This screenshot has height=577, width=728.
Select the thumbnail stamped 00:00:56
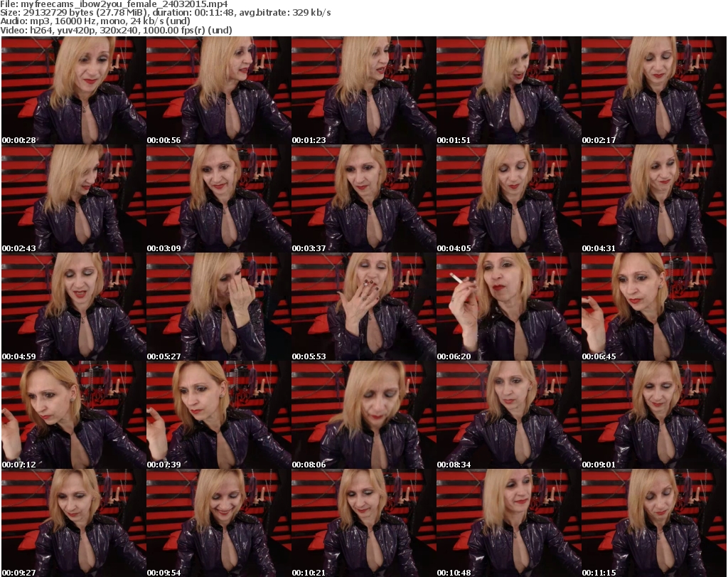tap(219, 90)
